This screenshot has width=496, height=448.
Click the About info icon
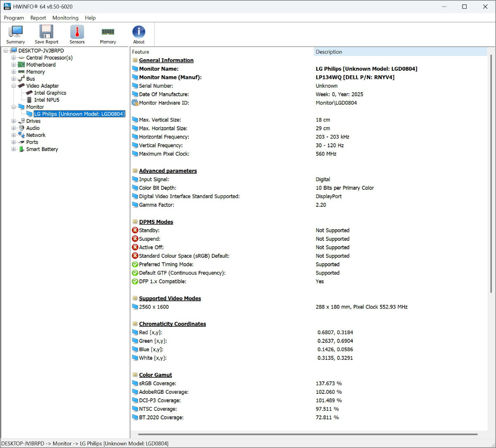point(139,32)
